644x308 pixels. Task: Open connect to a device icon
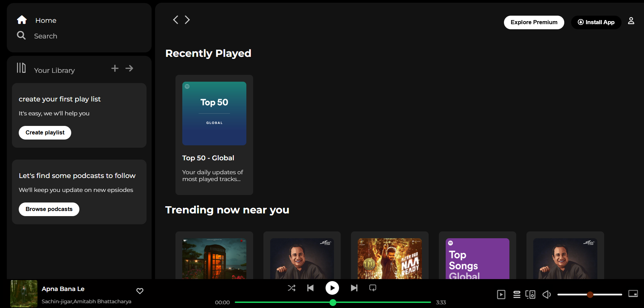coord(531,294)
